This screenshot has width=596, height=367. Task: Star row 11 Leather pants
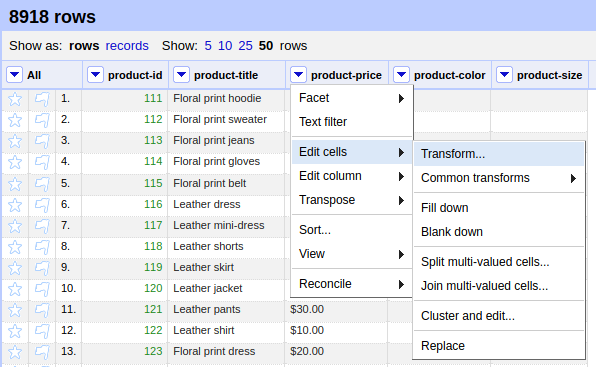[x=15, y=310]
